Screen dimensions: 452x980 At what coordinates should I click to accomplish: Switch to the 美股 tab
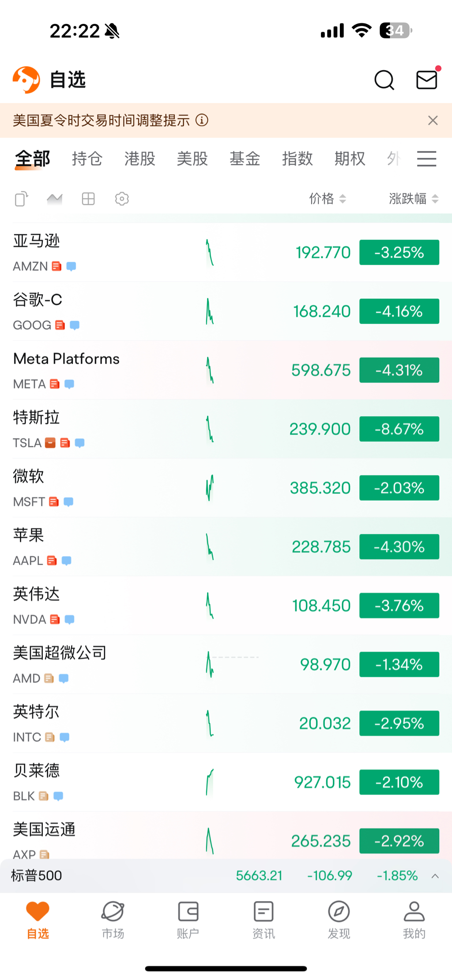192,158
